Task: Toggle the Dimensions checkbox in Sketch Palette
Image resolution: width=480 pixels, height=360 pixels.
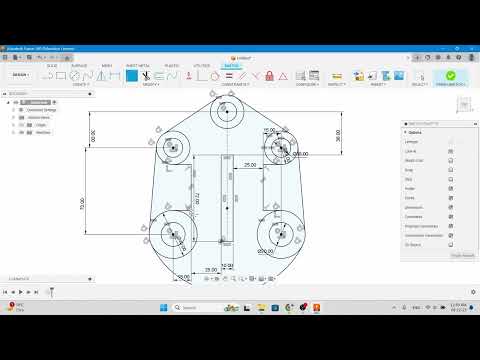Action: [450, 207]
